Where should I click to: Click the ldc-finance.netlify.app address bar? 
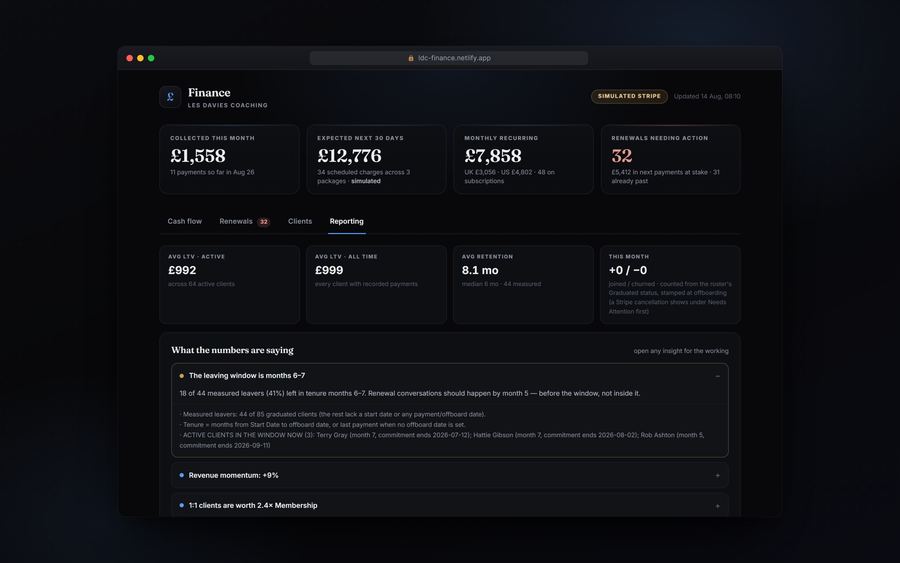pos(448,58)
